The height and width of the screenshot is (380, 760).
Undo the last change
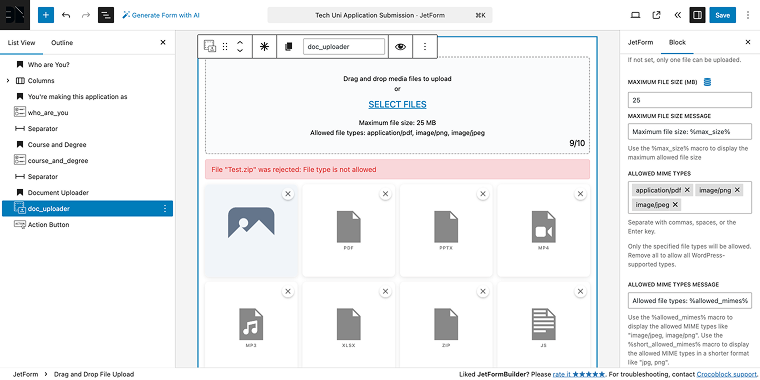click(x=66, y=15)
